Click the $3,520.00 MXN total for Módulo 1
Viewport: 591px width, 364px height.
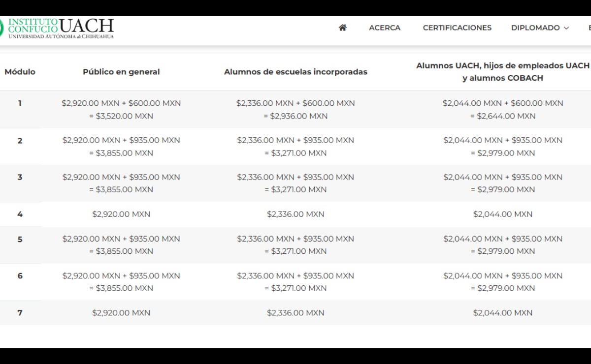(122, 116)
